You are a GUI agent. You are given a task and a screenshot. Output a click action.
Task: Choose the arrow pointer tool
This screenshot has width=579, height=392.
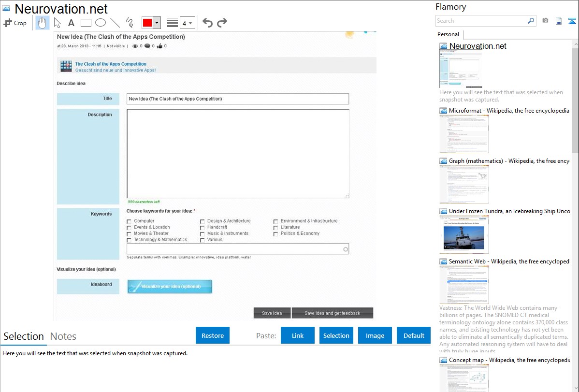coord(57,23)
